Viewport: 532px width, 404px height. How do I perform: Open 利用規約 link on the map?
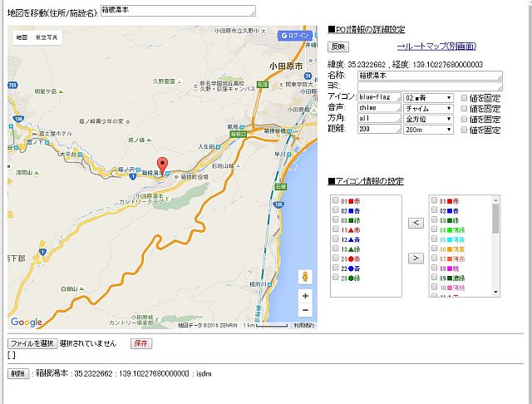(x=304, y=325)
